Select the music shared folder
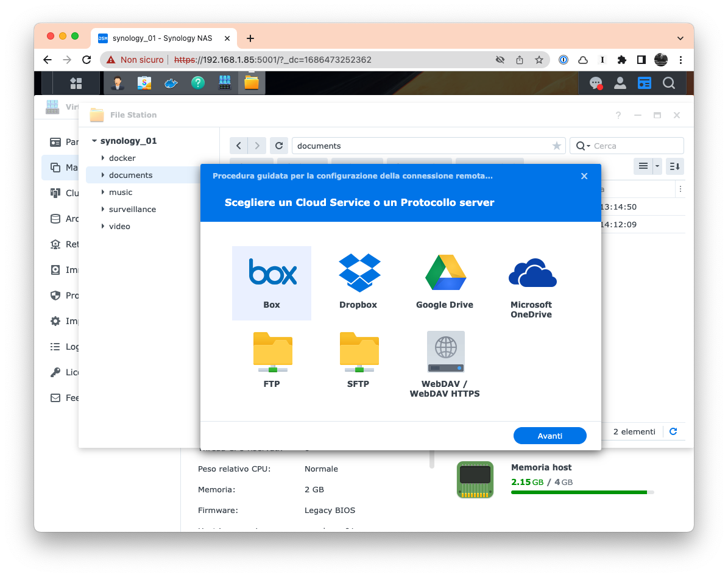 (x=121, y=192)
